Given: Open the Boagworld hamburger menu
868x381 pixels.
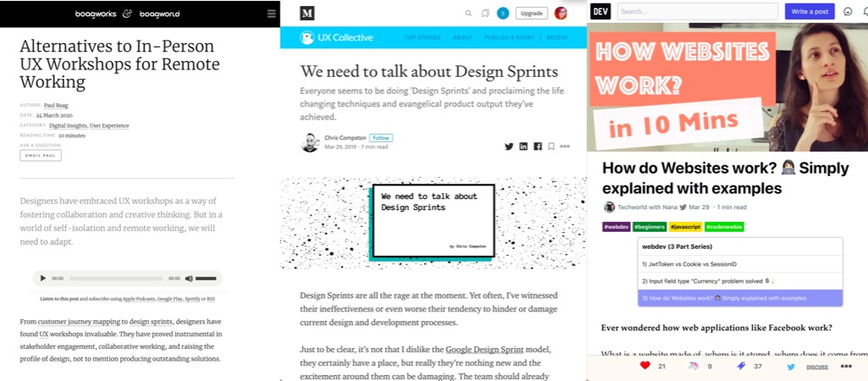Looking at the screenshot, I should (270, 14).
